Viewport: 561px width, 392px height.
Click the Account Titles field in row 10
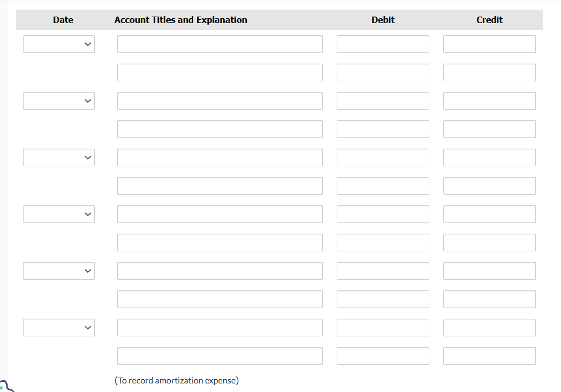pyautogui.click(x=219, y=299)
